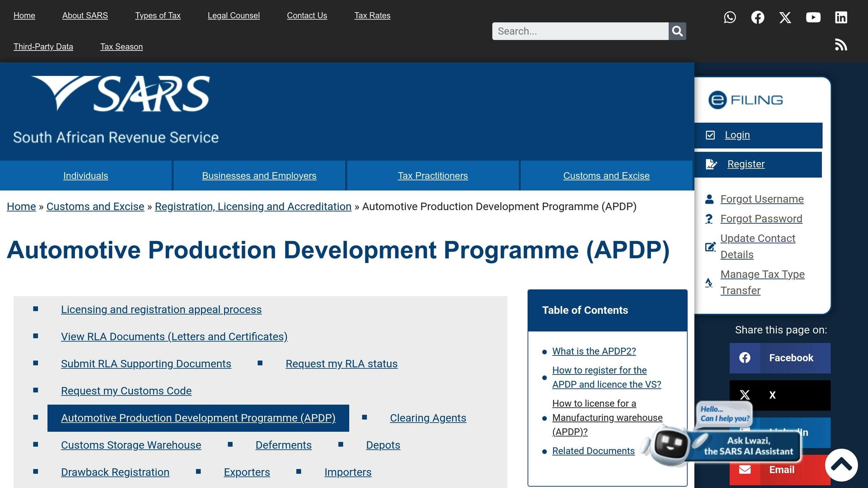868x488 pixels.
Task: Open the YouTube icon in header
Action: coord(813,17)
